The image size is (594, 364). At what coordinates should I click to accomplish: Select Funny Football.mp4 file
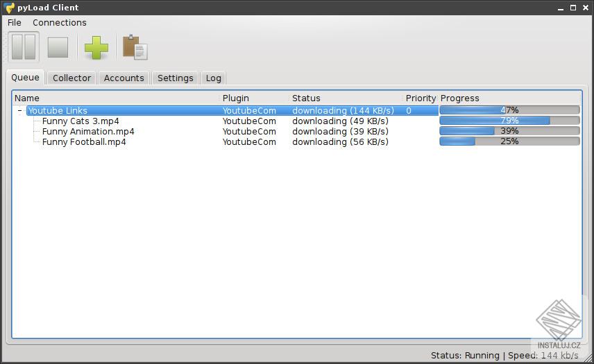[x=84, y=142]
